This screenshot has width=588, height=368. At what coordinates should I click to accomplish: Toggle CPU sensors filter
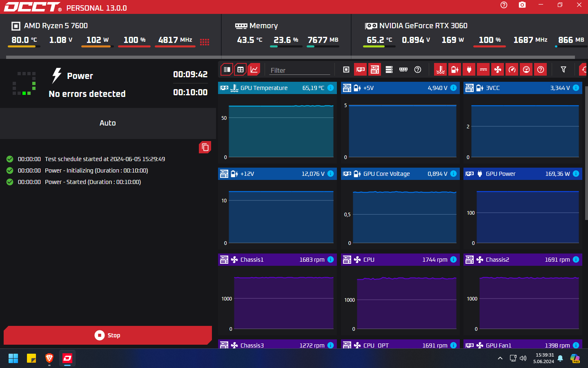click(x=346, y=70)
